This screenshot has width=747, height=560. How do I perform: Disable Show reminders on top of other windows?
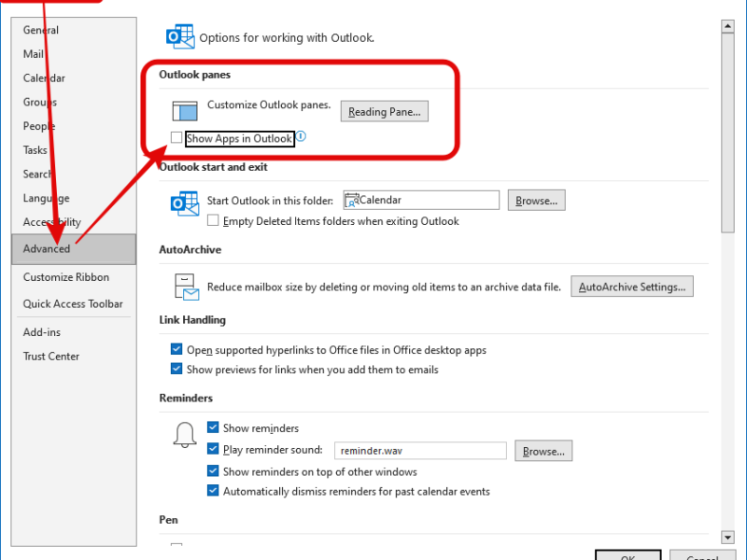coord(213,471)
